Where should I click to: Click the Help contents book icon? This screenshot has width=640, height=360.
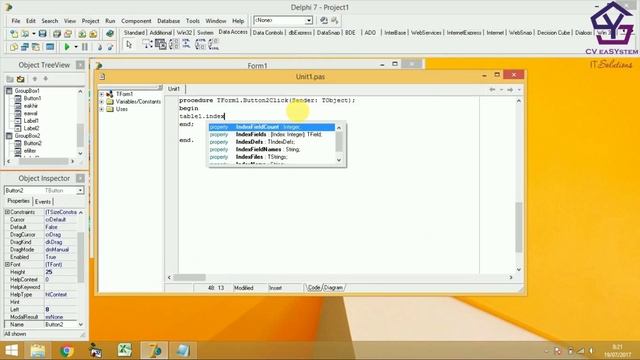[x=109, y=34]
